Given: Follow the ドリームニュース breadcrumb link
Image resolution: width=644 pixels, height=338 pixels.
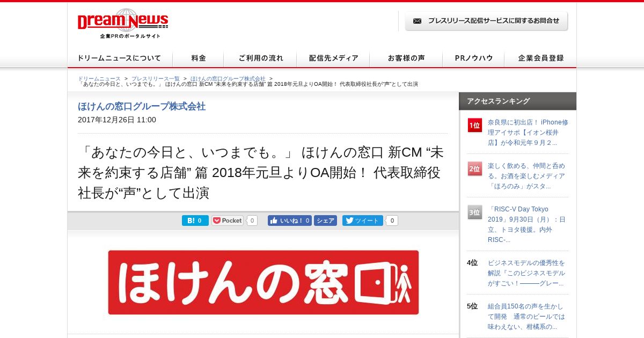Looking at the screenshot, I should [x=99, y=78].
